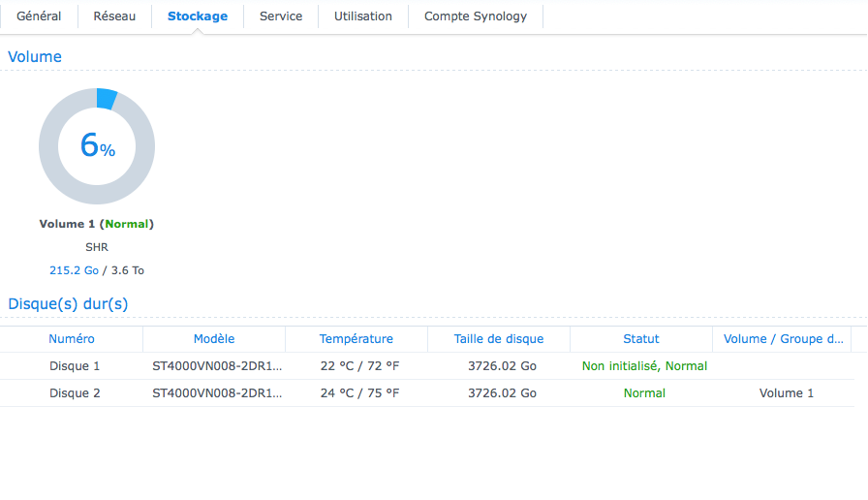
Task: Sort by the Température column header
Action: [x=356, y=339]
